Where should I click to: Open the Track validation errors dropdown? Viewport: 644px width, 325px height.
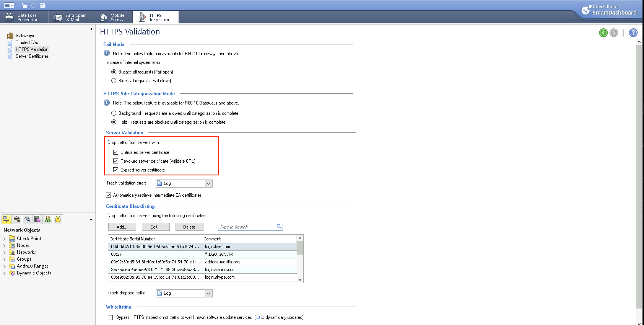208,183
